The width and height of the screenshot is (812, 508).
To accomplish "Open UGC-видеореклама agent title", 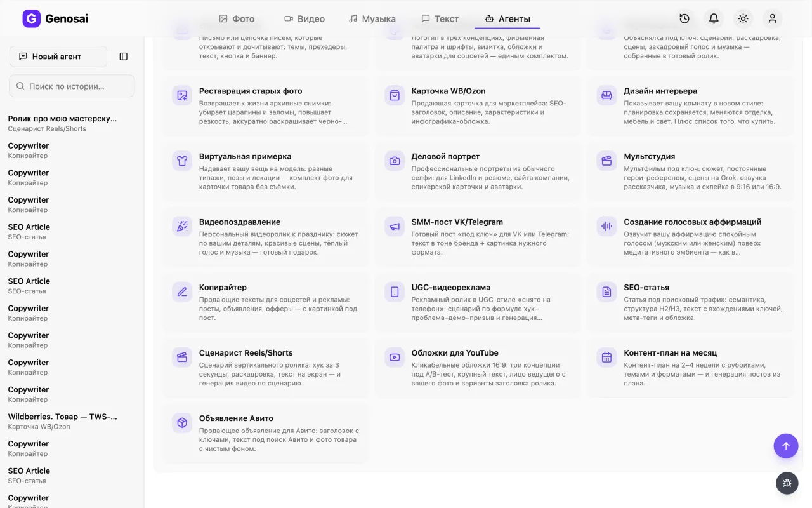I will [x=451, y=287].
